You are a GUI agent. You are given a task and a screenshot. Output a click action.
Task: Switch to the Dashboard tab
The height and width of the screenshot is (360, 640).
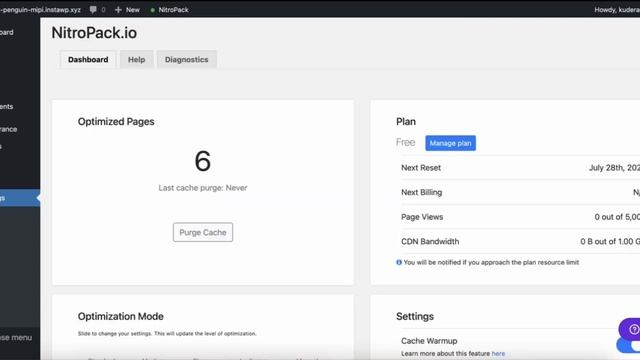(88, 60)
